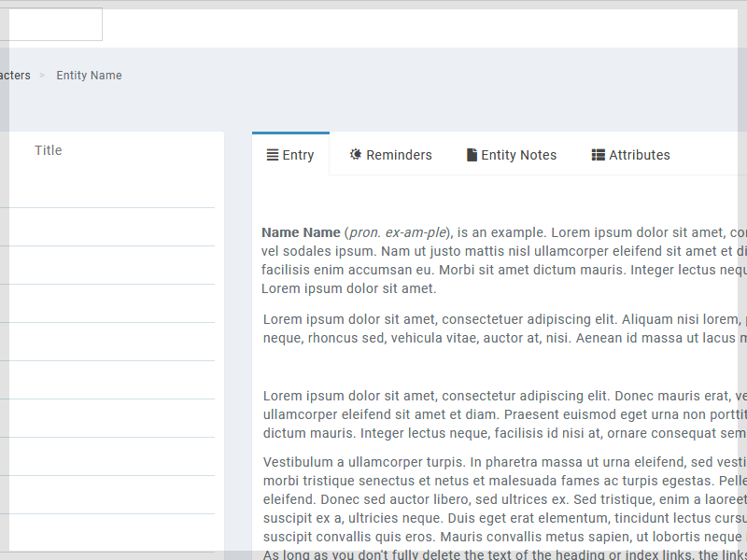Click the empty input box at top left
This screenshot has width=747, height=560.
click(50, 25)
